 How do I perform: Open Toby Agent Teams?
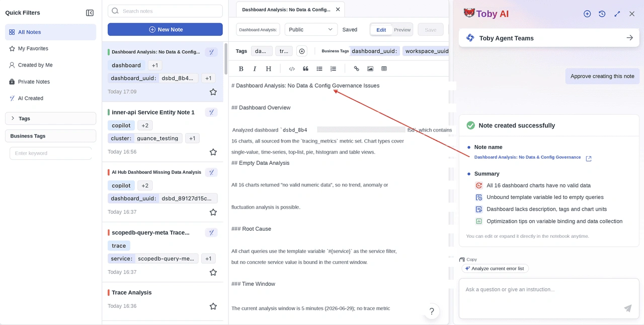[x=549, y=38]
